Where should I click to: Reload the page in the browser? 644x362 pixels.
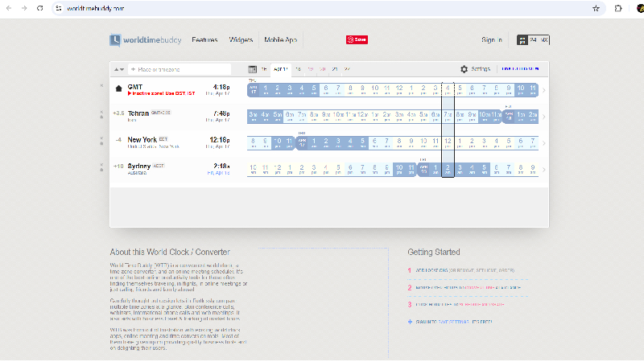tap(39, 8)
